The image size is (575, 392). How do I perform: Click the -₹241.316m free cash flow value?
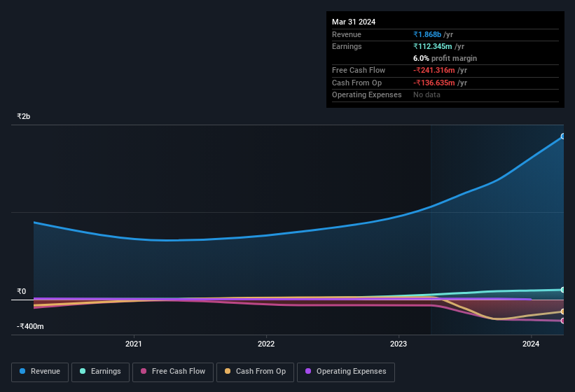pyautogui.click(x=434, y=70)
